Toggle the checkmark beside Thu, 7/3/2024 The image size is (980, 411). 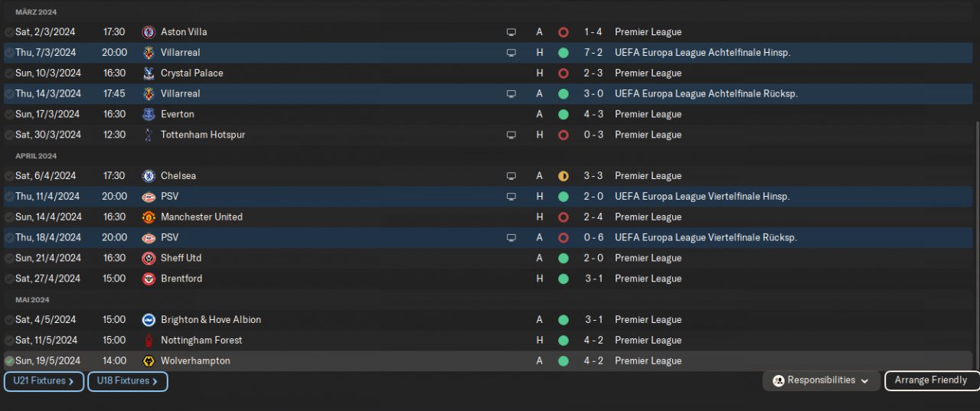(9, 53)
